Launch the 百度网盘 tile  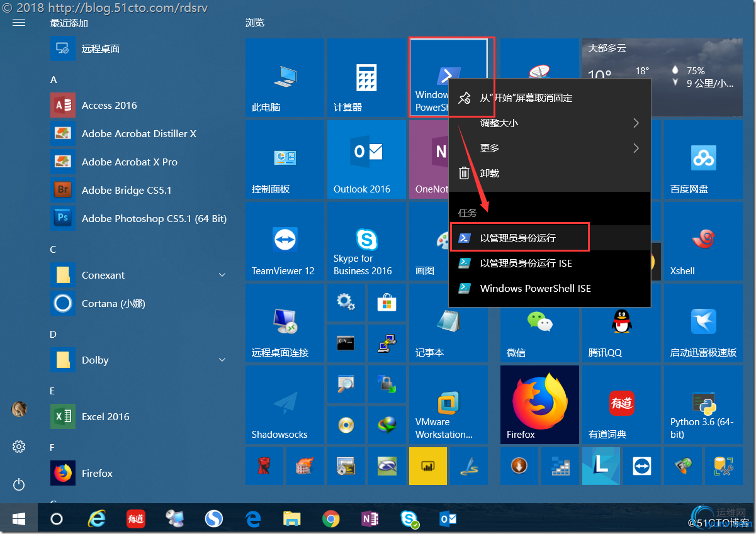(x=703, y=160)
